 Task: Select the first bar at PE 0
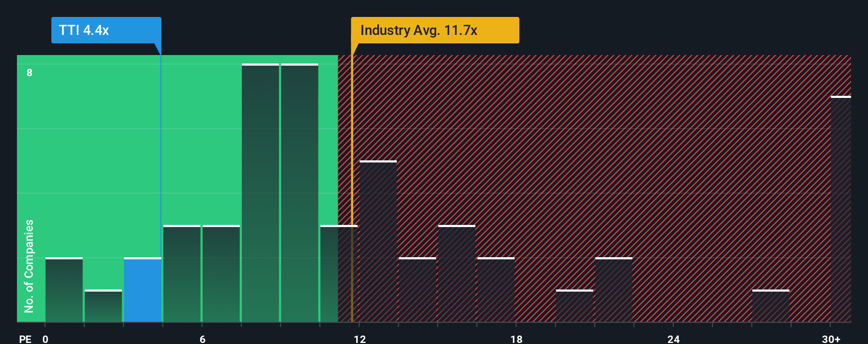[x=64, y=290]
